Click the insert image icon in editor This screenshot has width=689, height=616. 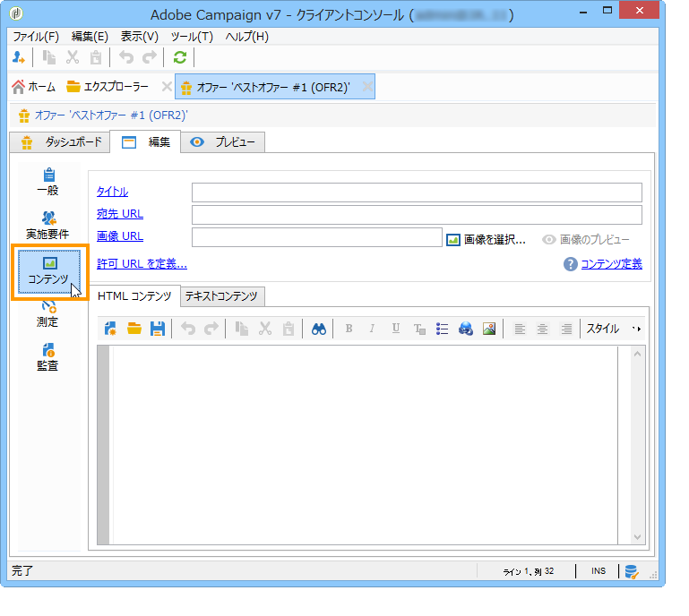[489, 329]
